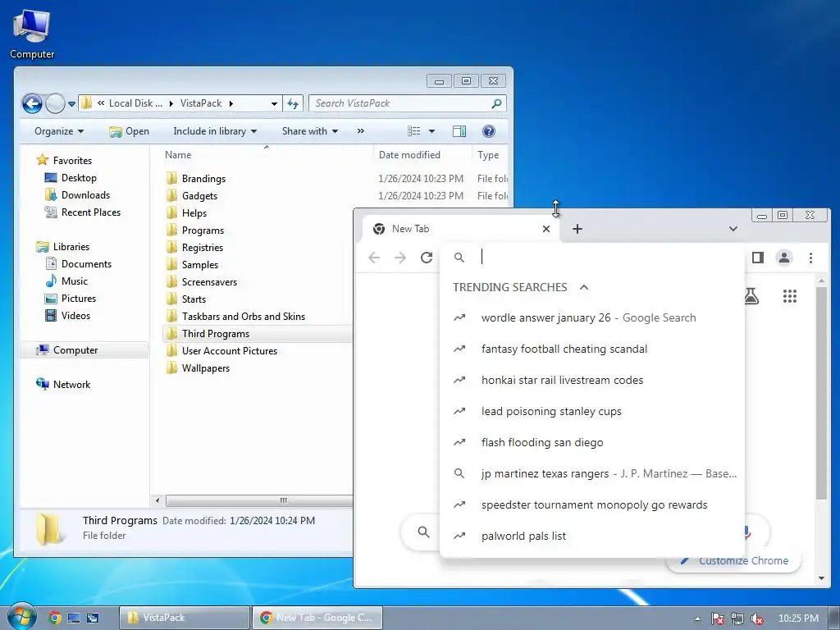Viewport: 840px width, 630px height.
Task: Show more Explorer toolbar commands chevron
Action: [x=361, y=131]
